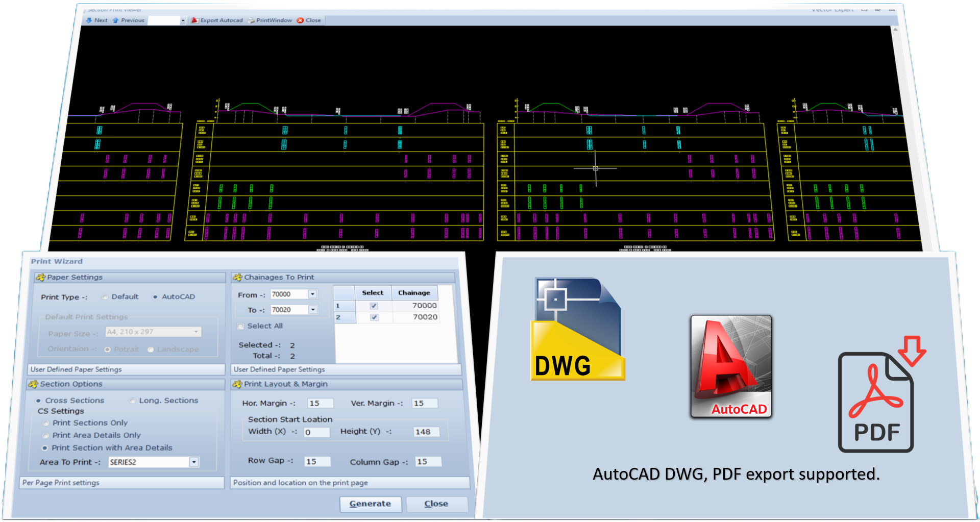Choose Long. Sections radio option
Viewport: 980px width, 522px height.
(133, 401)
